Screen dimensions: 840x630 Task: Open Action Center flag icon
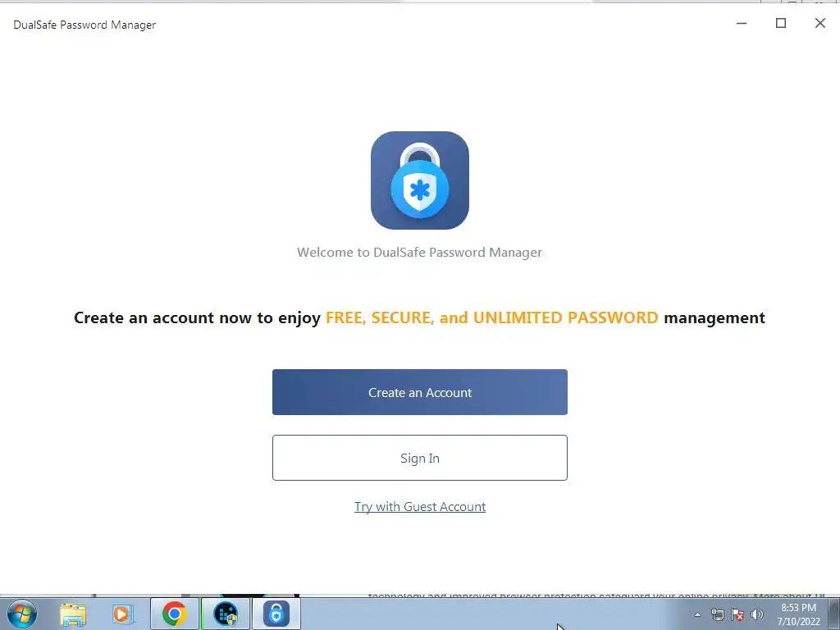point(737,615)
